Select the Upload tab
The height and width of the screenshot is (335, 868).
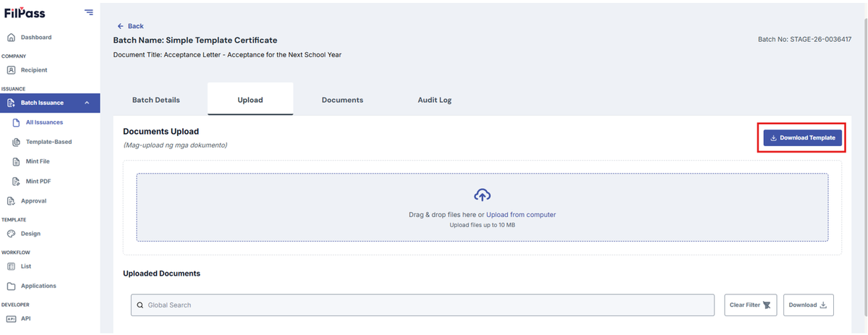pyautogui.click(x=250, y=100)
